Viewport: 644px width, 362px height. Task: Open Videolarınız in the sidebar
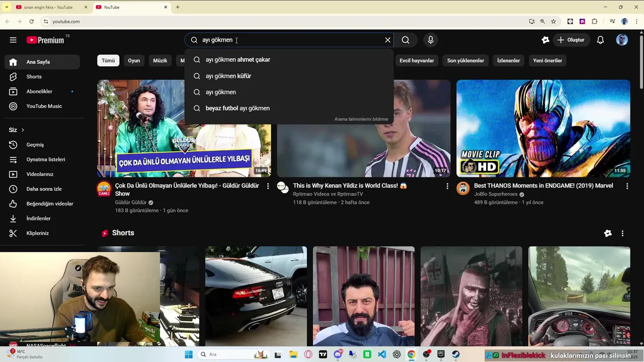(42, 174)
